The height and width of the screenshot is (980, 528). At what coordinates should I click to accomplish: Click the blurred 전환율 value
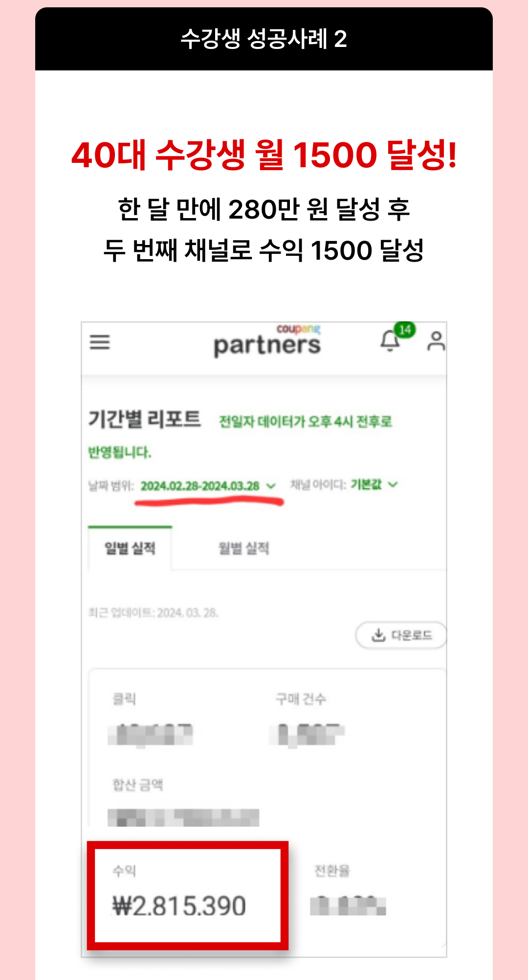tap(348, 905)
